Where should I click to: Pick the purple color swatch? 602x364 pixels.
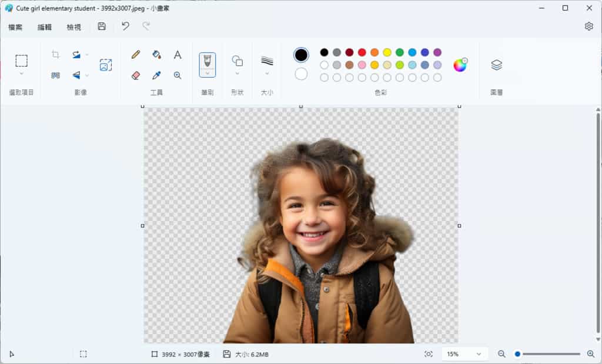(437, 52)
